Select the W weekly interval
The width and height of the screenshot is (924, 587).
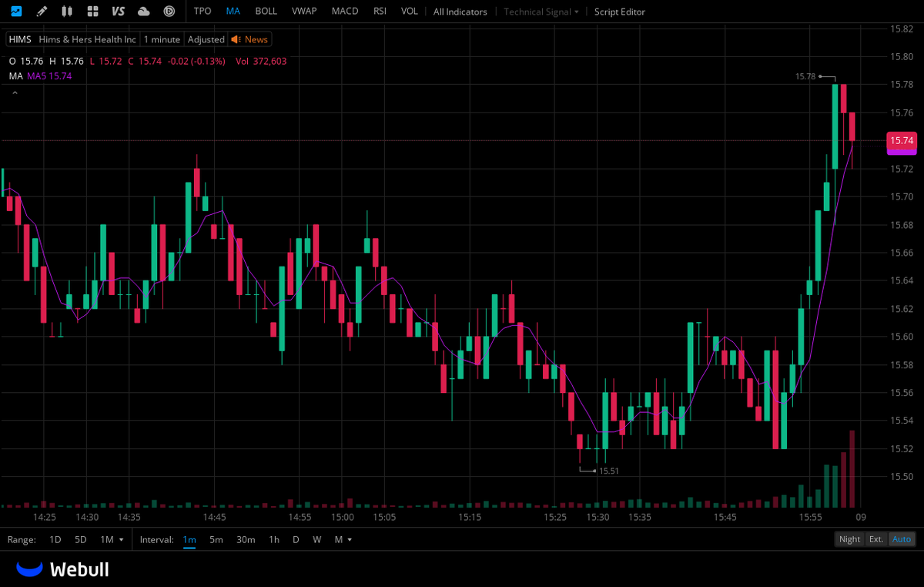[x=316, y=539]
